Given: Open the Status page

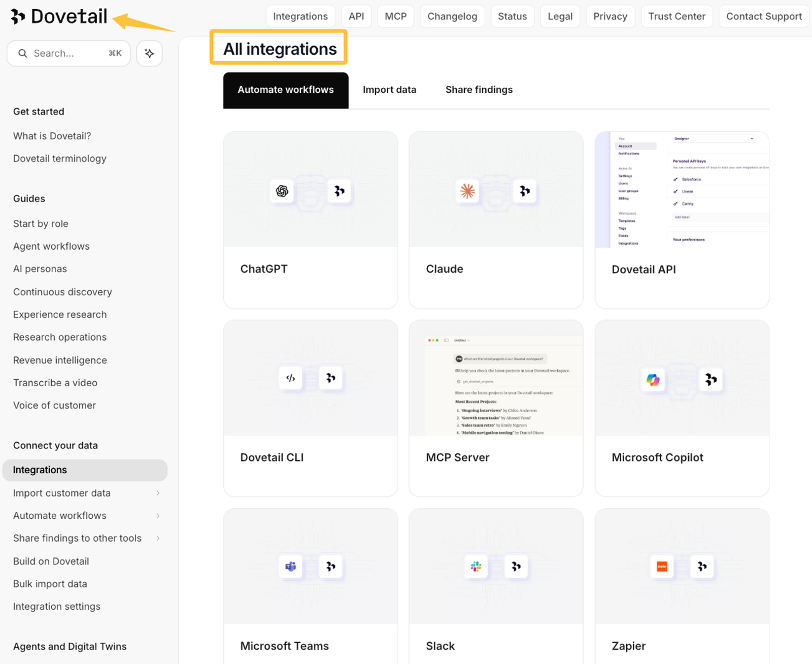Looking at the screenshot, I should [x=513, y=16].
